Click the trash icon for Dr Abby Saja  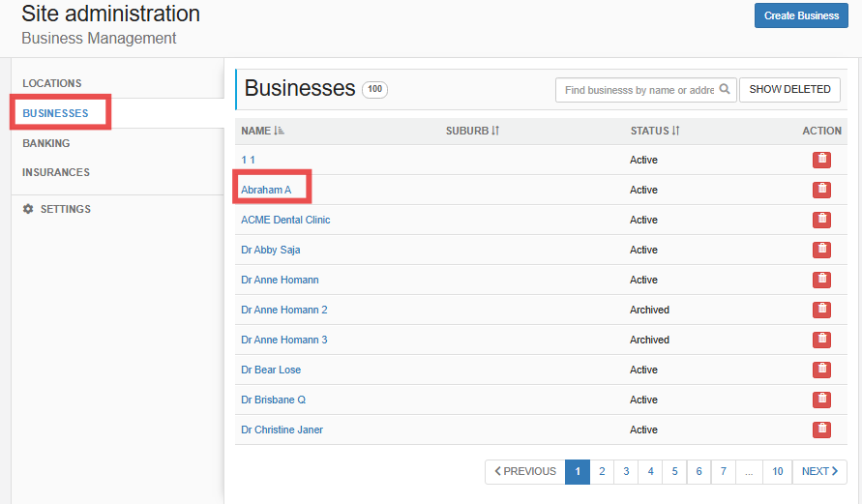[x=821, y=250]
